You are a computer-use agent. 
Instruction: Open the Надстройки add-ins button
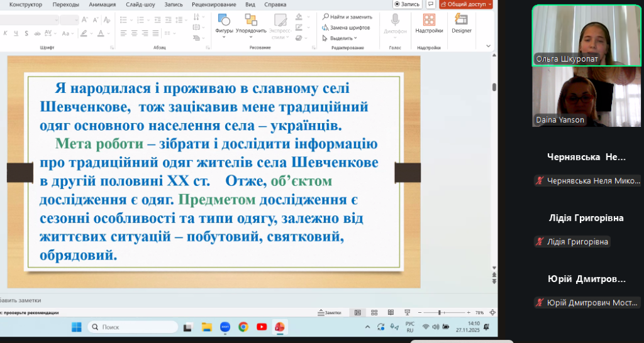[x=429, y=23]
